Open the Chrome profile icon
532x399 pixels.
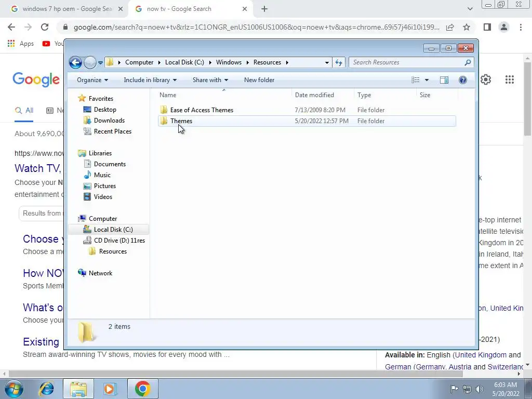(x=504, y=27)
